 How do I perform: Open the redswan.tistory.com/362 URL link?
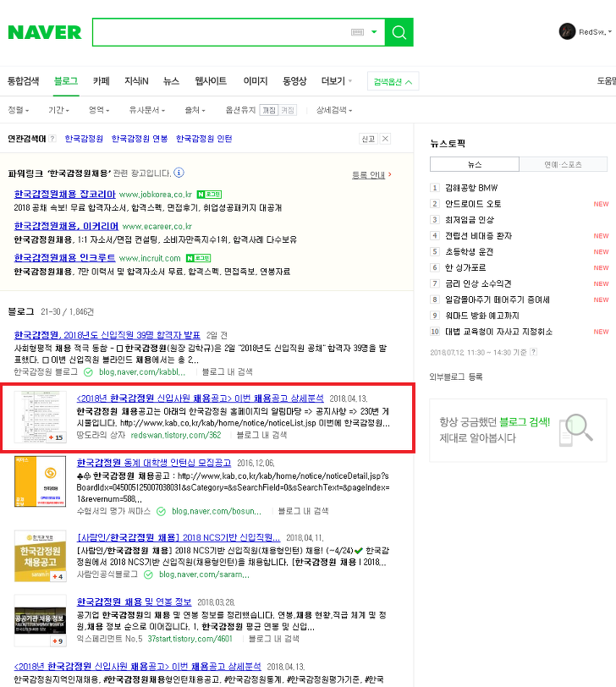coord(176,436)
